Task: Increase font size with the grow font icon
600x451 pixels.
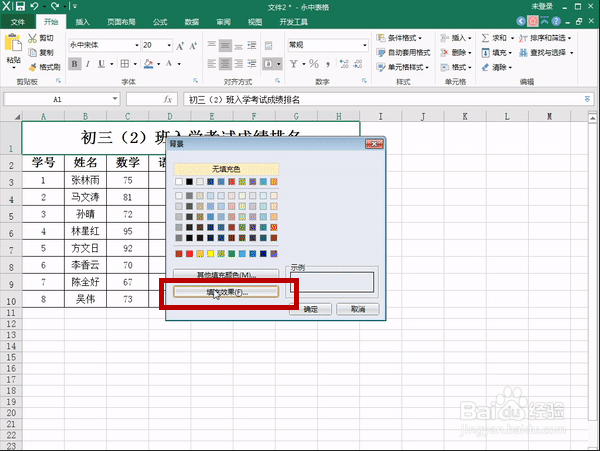Action: click(180, 46)
